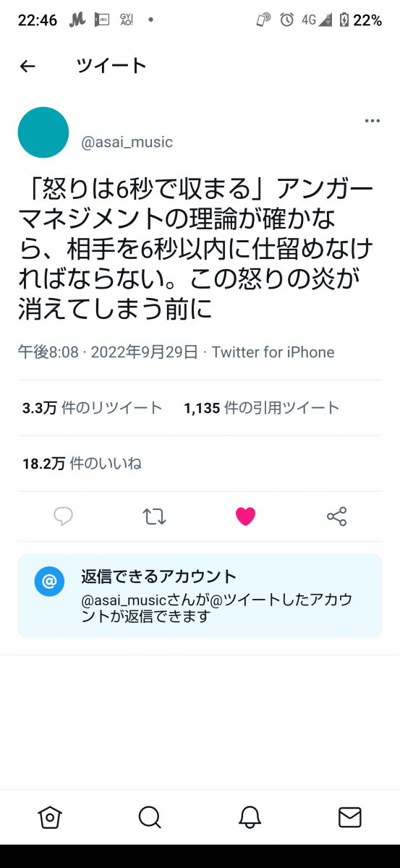Tap the blue @ mention icon

(50, 582)
